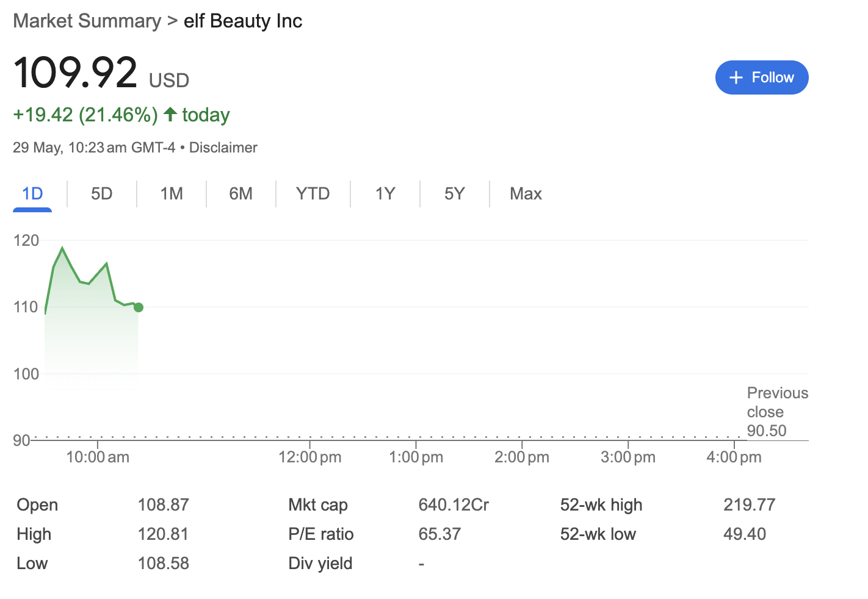Click the Open value 108.87
The height and width of the screenshot is (599, 868).
[x=164, y=505]
